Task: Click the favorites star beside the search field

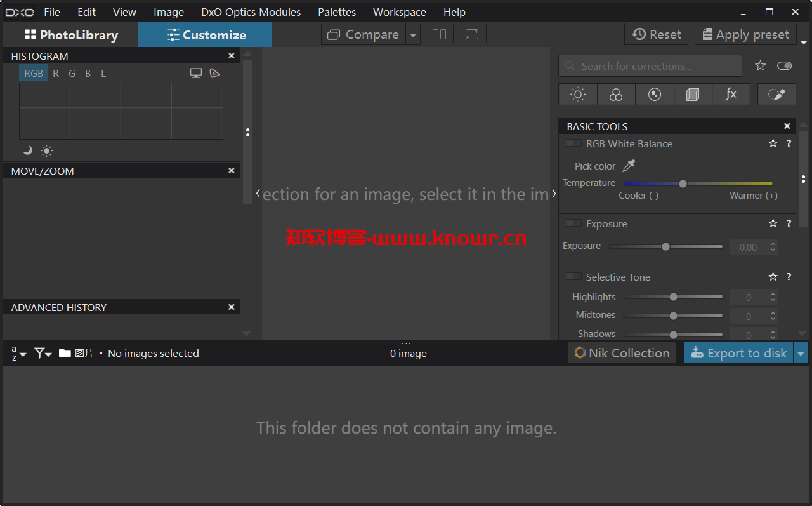Action: coord(761,66)
